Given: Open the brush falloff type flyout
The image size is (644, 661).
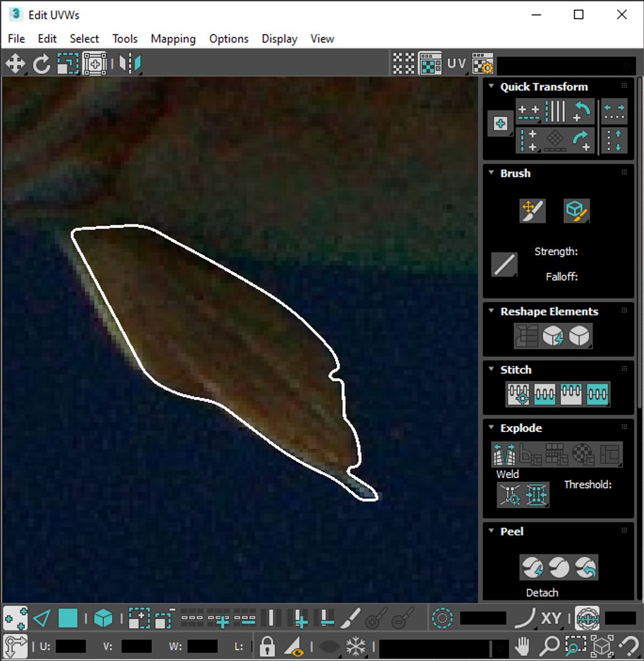Looking at the screenshot, I should tap(504, 264).
